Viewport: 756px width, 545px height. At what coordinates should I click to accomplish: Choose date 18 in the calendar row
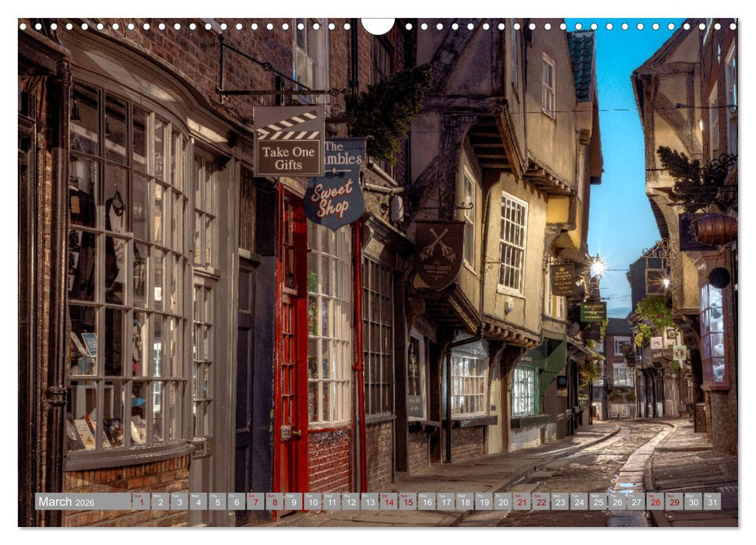(464, 501)
